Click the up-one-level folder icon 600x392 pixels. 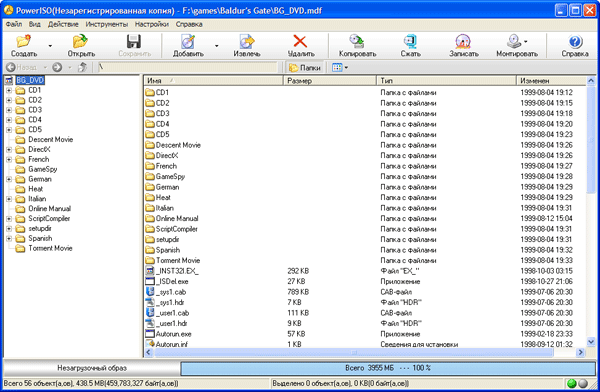pos(82,67)
